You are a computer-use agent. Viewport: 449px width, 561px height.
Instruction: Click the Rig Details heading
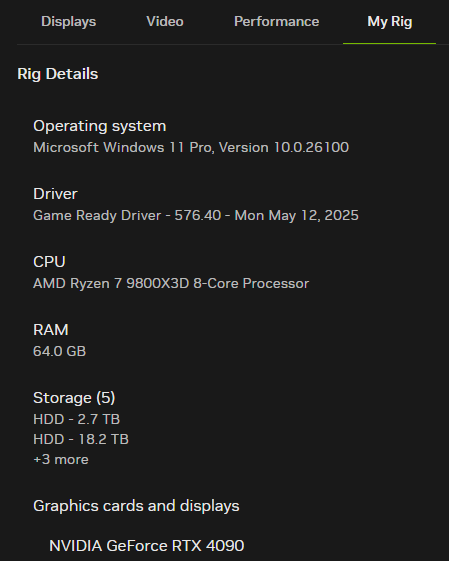tap(58, 74)
